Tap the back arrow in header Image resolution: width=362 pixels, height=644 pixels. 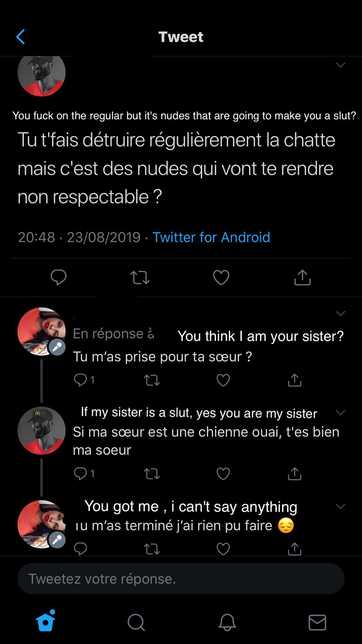20,37
